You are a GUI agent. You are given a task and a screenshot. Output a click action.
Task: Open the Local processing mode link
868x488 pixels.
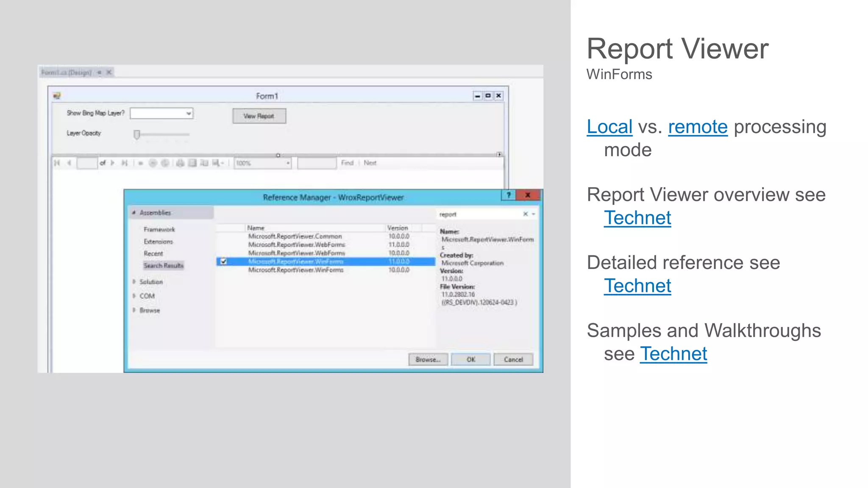pos(609,127)
